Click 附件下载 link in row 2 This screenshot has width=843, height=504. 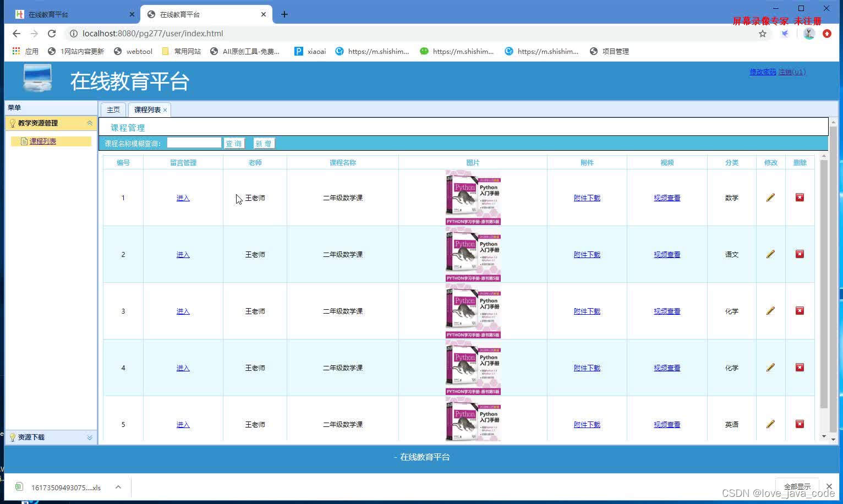tap(587, 255)
